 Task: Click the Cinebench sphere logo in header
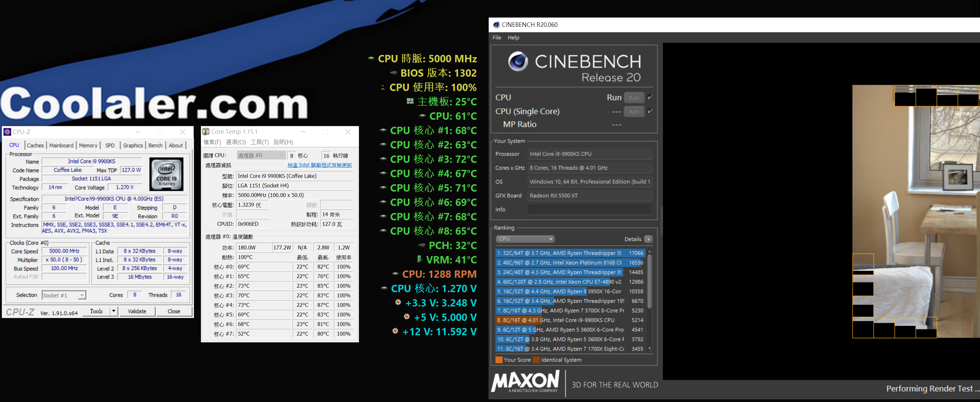click(x=518, y=61)
